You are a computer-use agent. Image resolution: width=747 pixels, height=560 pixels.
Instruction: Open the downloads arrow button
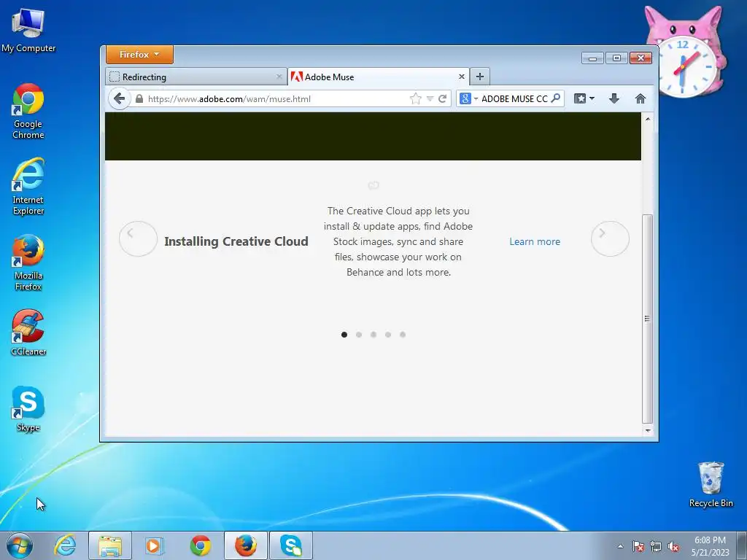pyautogui.click(x=614, y=98)
